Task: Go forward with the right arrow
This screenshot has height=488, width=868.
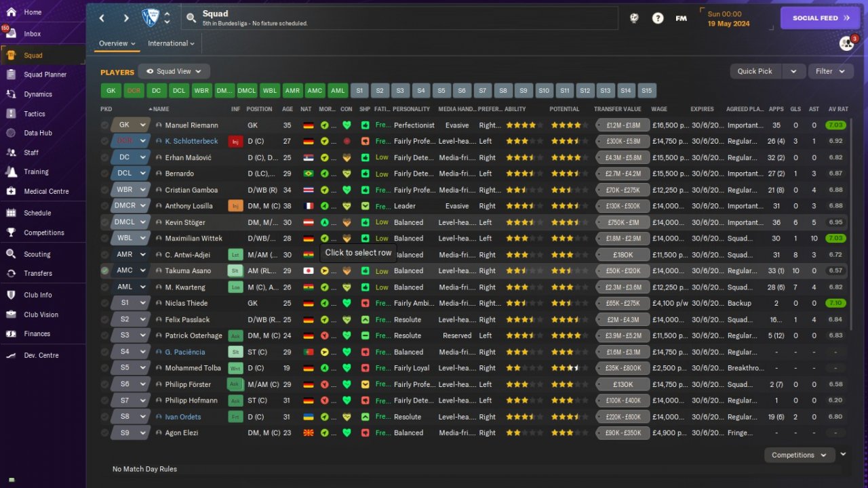Action: (126, 18)
